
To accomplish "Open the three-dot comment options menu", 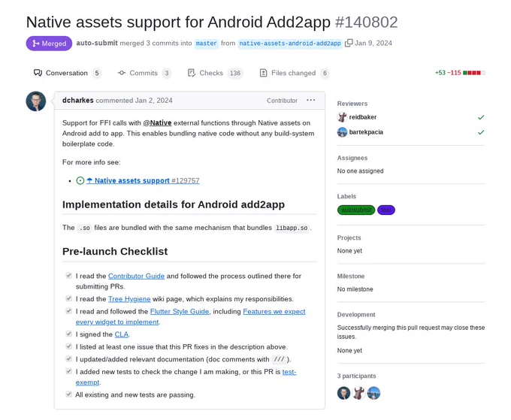I will [x=310, y=100].
